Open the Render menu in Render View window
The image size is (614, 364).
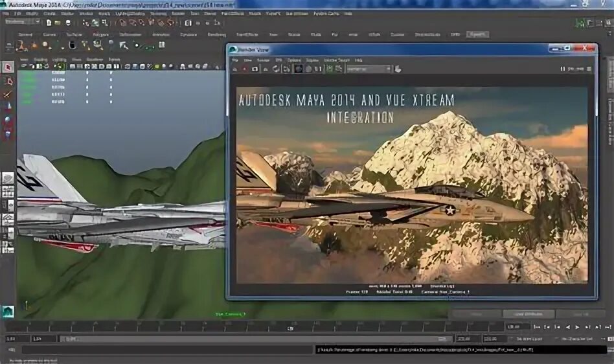click(x=263, y=60)
